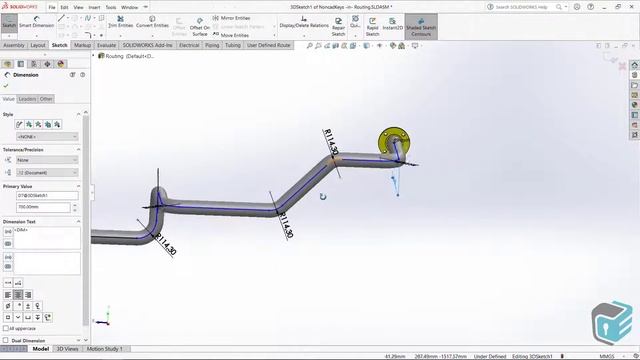Confirm dimension with green checkmark

click(x=6, y=86)
